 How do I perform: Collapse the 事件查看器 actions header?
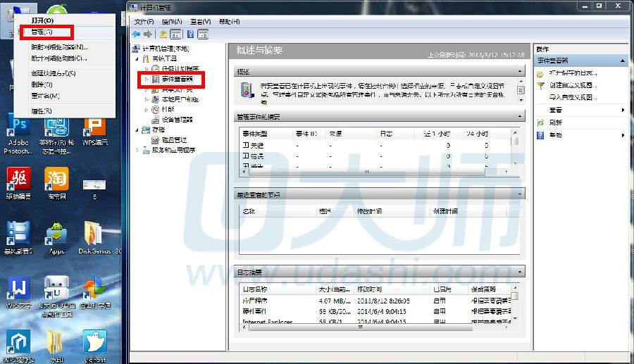(x=622, y=61)
